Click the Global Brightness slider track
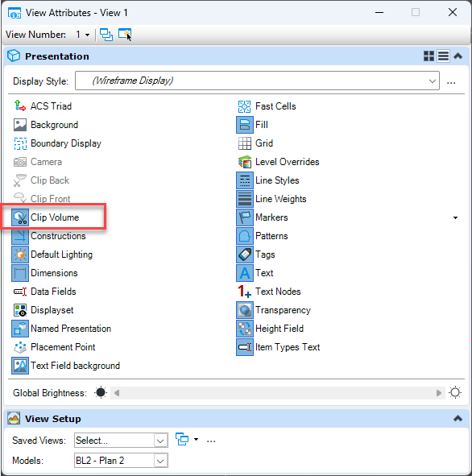 pos(278,393)
